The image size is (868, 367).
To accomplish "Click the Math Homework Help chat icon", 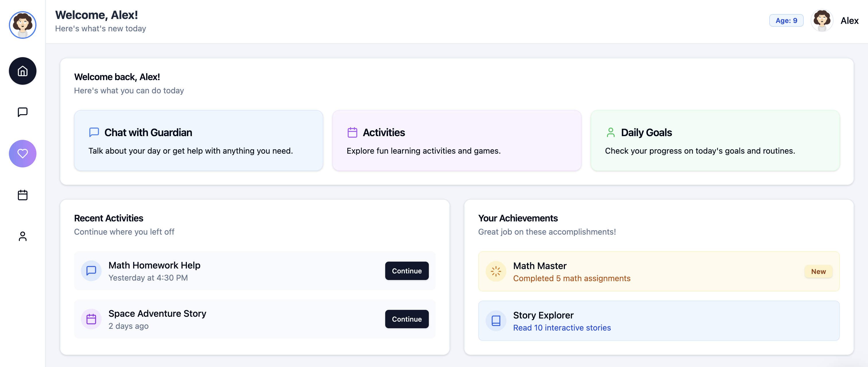I will click(x=91, y=271).
